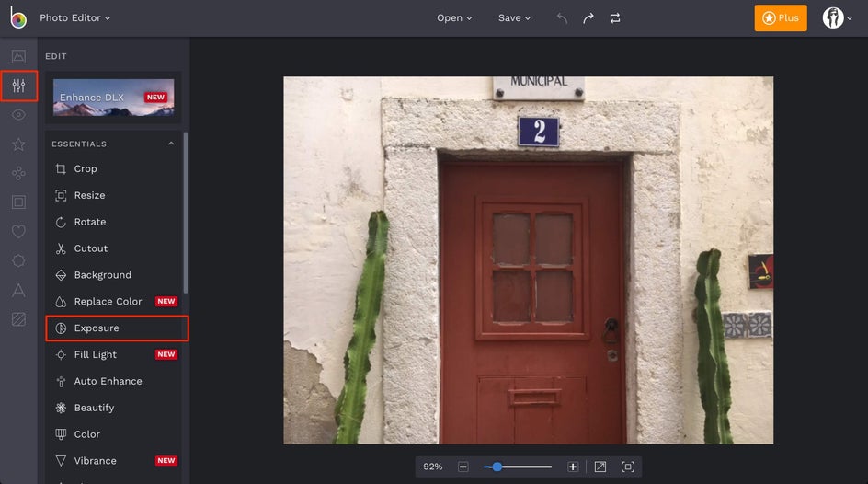The image size is (868, 484).
Task: Open the Effects star sidebar icon
Action: click(18, 144)
